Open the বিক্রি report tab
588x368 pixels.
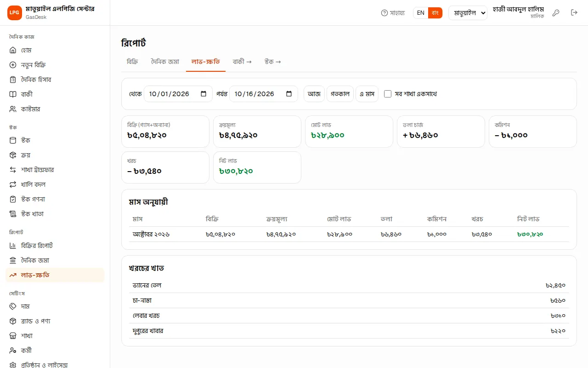point(132,62)
